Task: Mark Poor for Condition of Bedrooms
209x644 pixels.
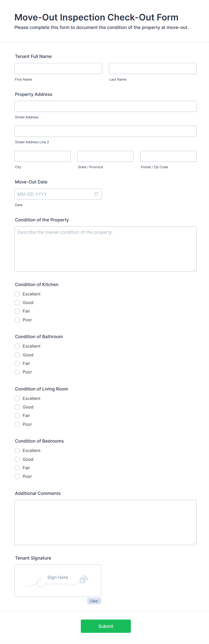Action: pyautogui.click(x=17, y=476)
